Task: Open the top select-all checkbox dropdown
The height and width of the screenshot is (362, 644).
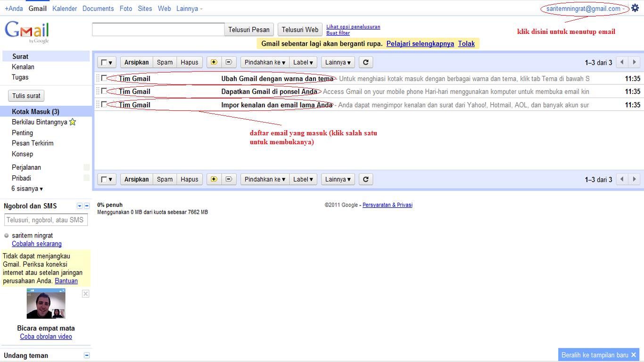Action: (107, 62)
